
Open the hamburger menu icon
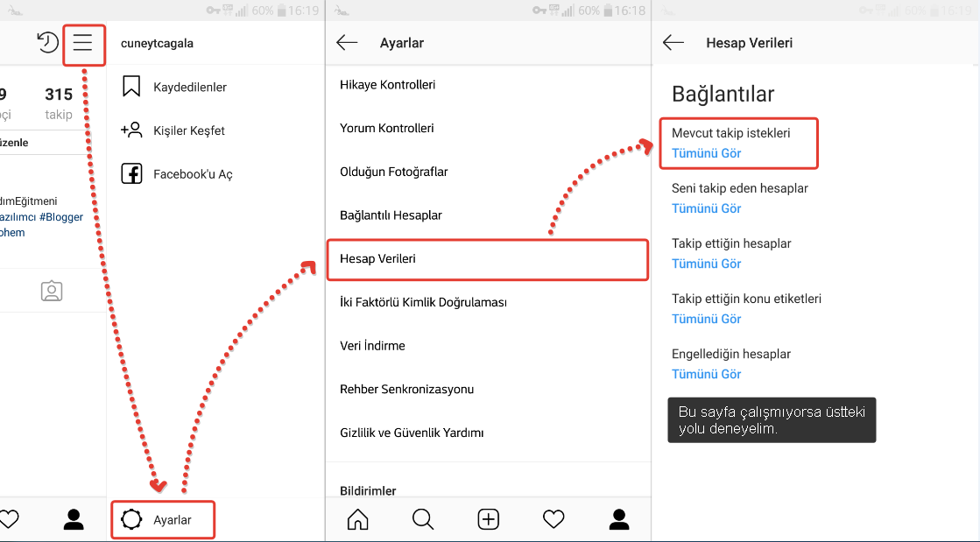click(82, 43)
